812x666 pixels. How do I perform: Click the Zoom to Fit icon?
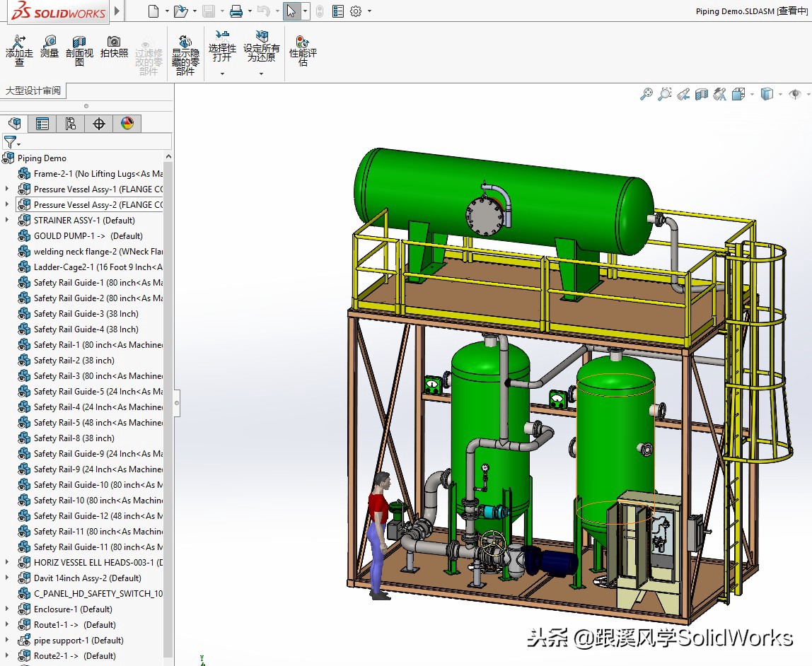[x=646, y=93]
